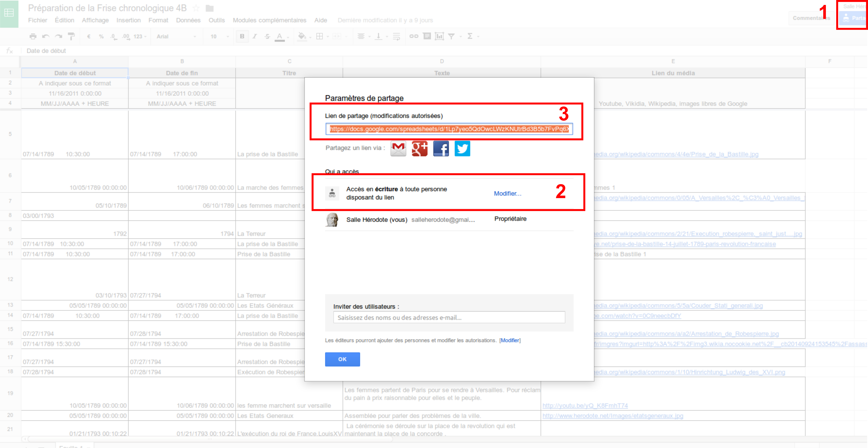Expand the vertical align dropdown arrow
The height and width of the screenshot is (448, 868).
[387, 37]
